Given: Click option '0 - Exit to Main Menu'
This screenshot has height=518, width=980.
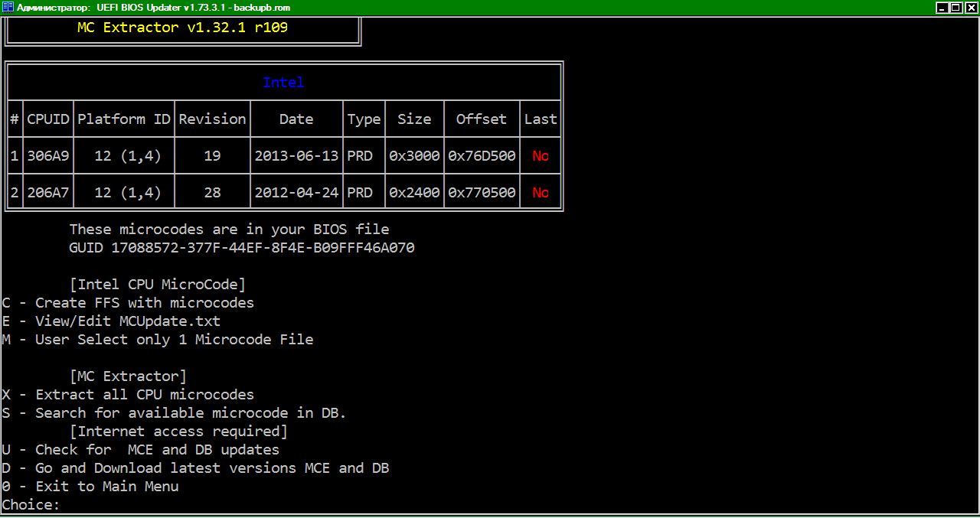Looking at the screenshot, I should click(90, 487).
